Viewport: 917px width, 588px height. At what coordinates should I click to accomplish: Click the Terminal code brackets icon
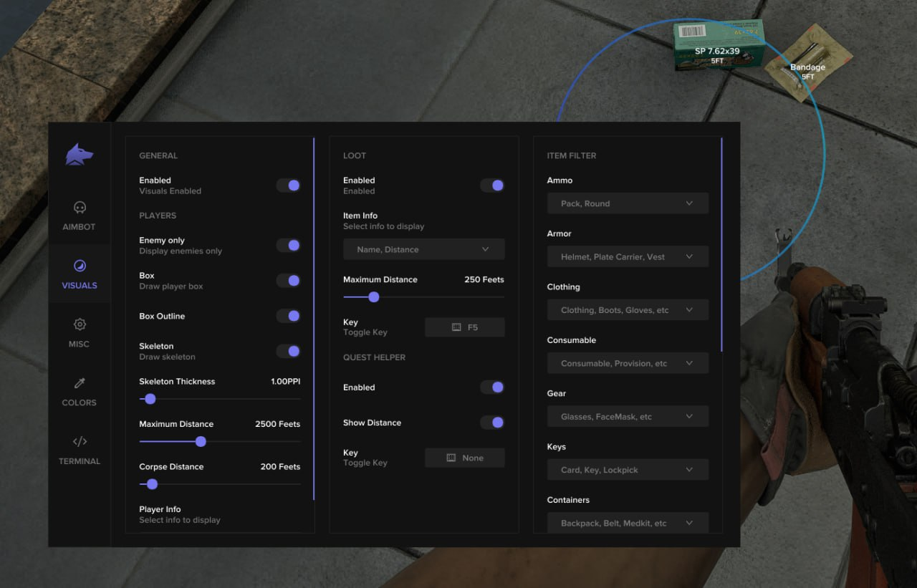[80, 441]
